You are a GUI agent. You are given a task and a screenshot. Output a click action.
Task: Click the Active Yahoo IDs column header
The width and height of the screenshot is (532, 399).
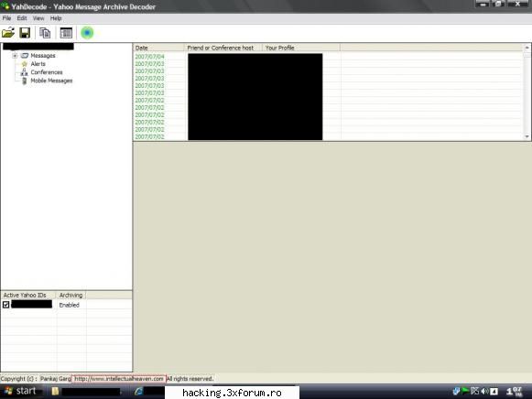(x=28, y=296)
